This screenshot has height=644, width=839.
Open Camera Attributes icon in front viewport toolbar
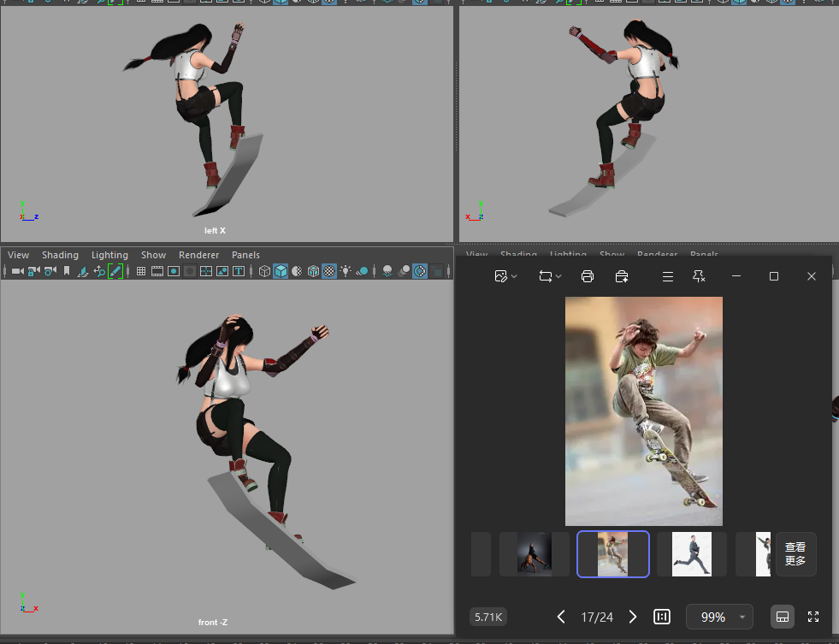coord(50,271)
